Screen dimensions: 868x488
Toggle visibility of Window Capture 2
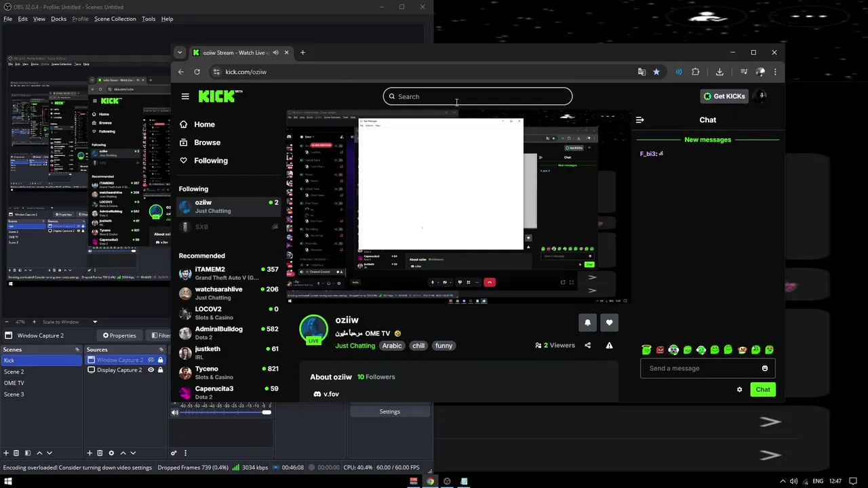point(151,360)
